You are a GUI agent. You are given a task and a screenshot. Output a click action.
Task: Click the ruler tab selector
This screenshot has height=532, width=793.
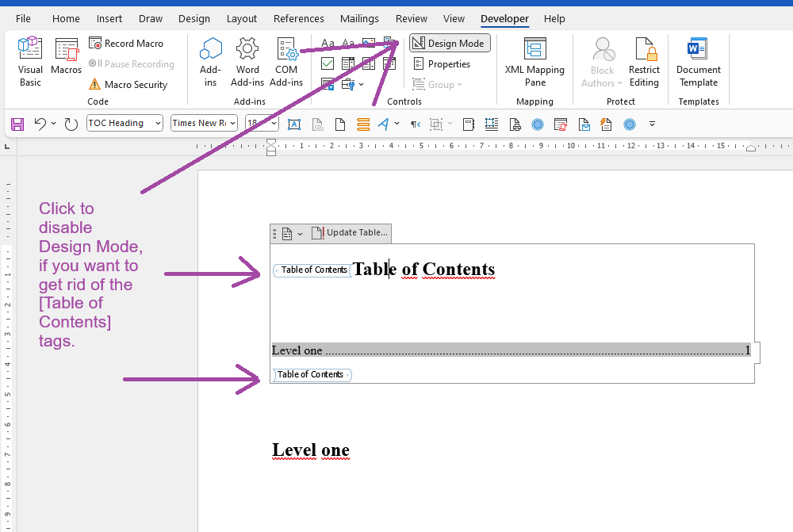click(7, 147)
